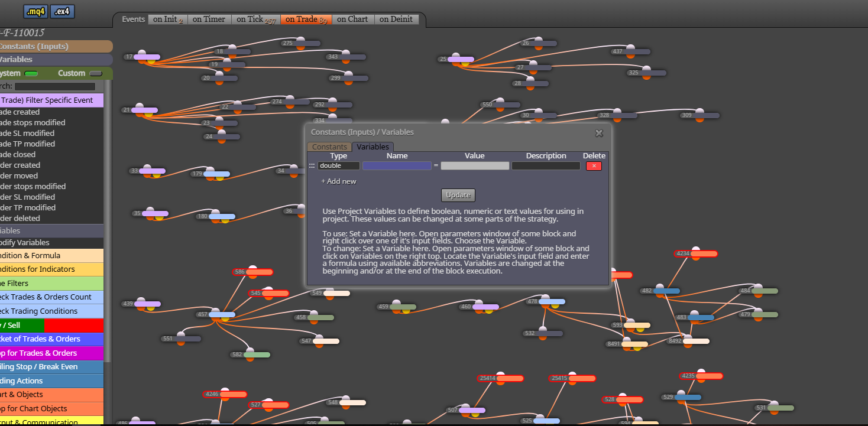Screen dimensions: 868x426
Task: Click the Update button in the dialog
Action: coord(458,195)
